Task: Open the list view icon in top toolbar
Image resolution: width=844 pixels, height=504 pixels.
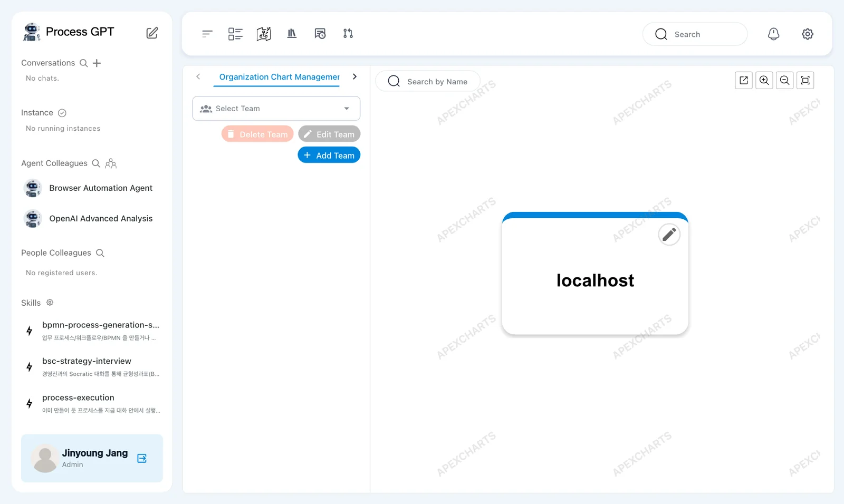Action: click(235, 34)
